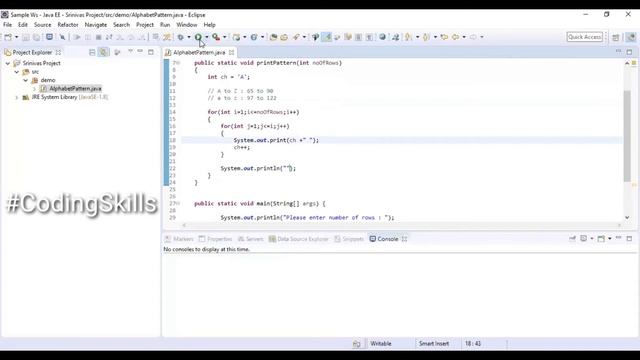Maximize the Console panel

629,239
